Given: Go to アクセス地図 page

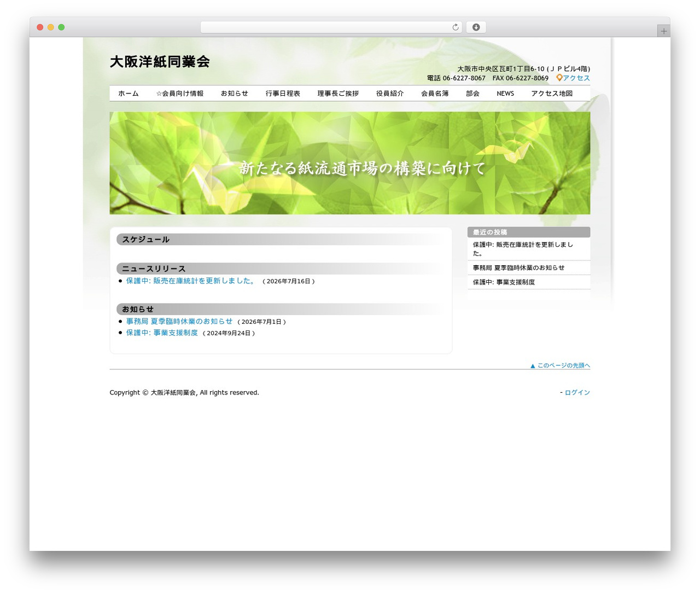Looking at the screenshot, I should pos(552,94).
